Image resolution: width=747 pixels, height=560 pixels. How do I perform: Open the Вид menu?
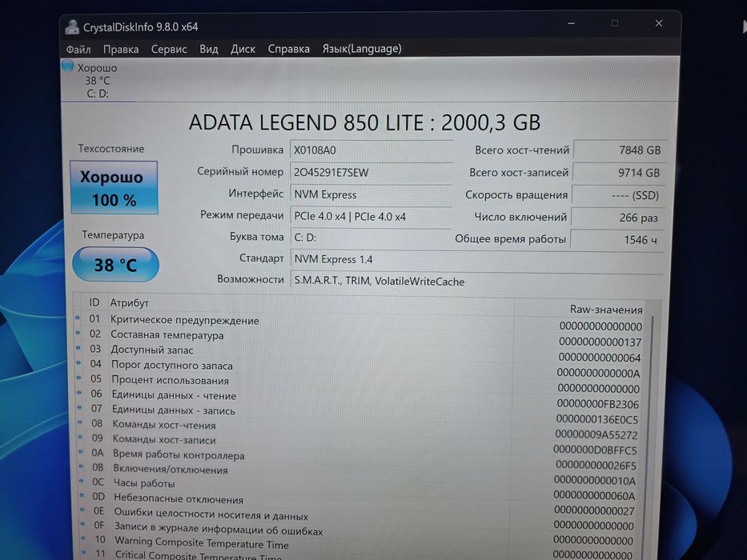tap(209, 49)
